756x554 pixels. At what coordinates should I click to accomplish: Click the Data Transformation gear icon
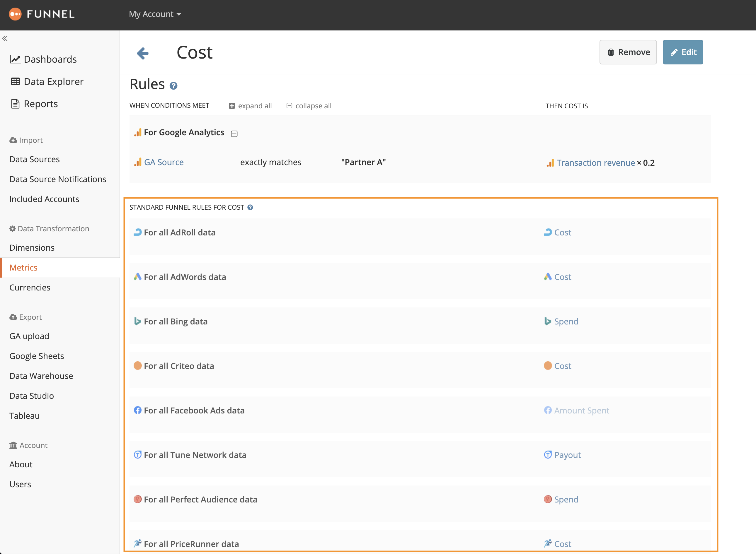(13, 229)
